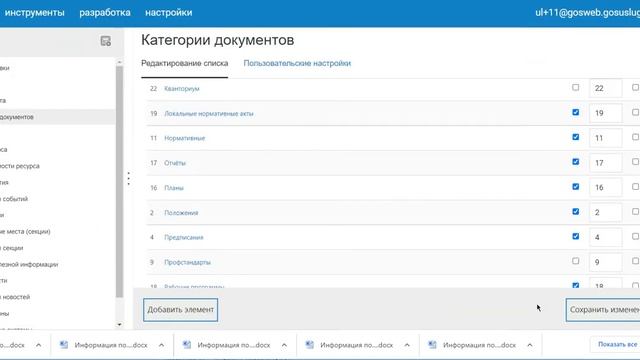Click the sidebar scrollbar down arrow
Image resolution: width=640 pixels, height=360 pixels.
click(x=119, y=325)
